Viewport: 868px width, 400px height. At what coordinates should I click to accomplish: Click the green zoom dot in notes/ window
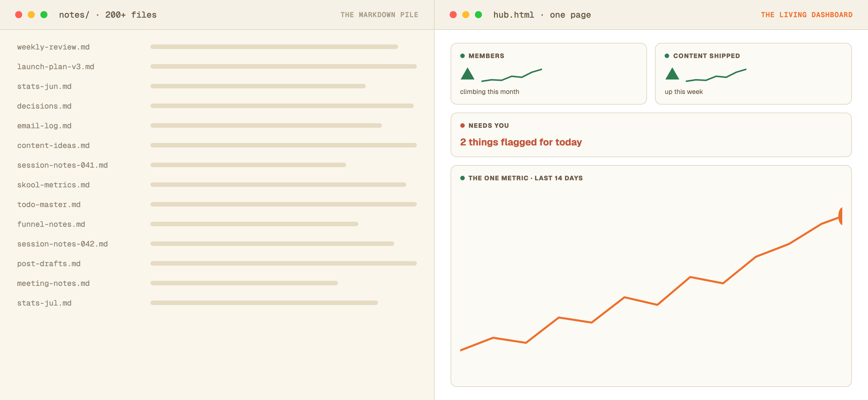[44, 15]
